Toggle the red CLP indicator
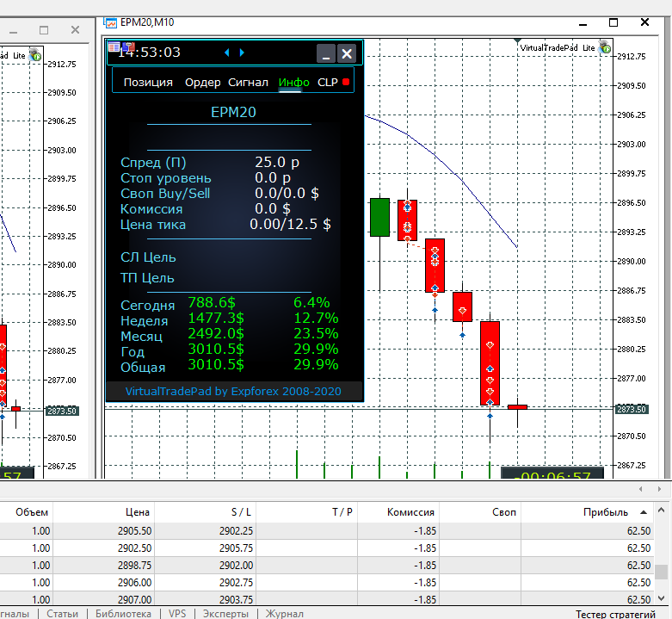Image resolution: width=672 pixels, height=619 pixels. [346, 82]
